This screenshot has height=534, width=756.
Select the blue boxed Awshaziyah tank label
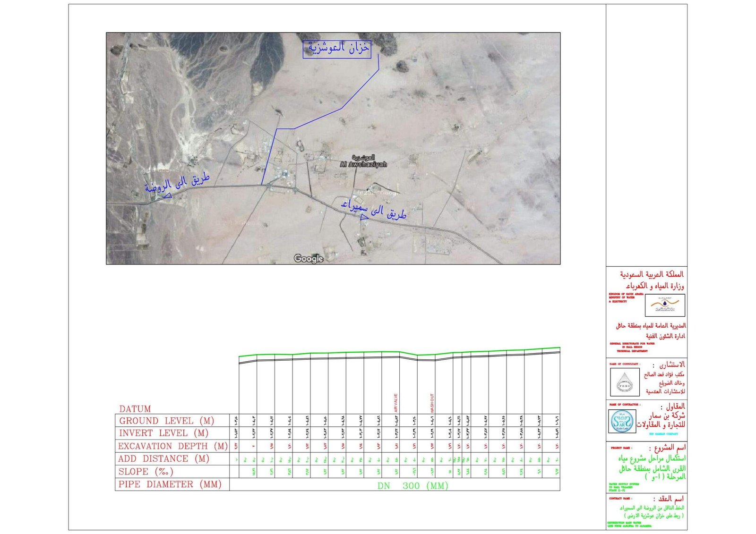pos(337,49)
